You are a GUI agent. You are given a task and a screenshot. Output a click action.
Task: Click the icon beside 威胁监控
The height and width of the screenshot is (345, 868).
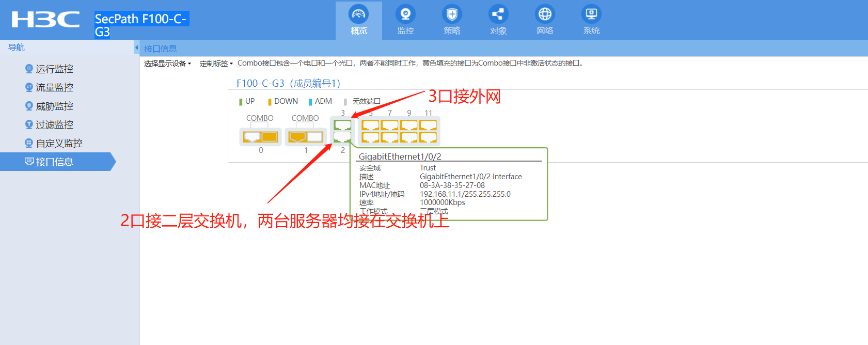[29, 106]
